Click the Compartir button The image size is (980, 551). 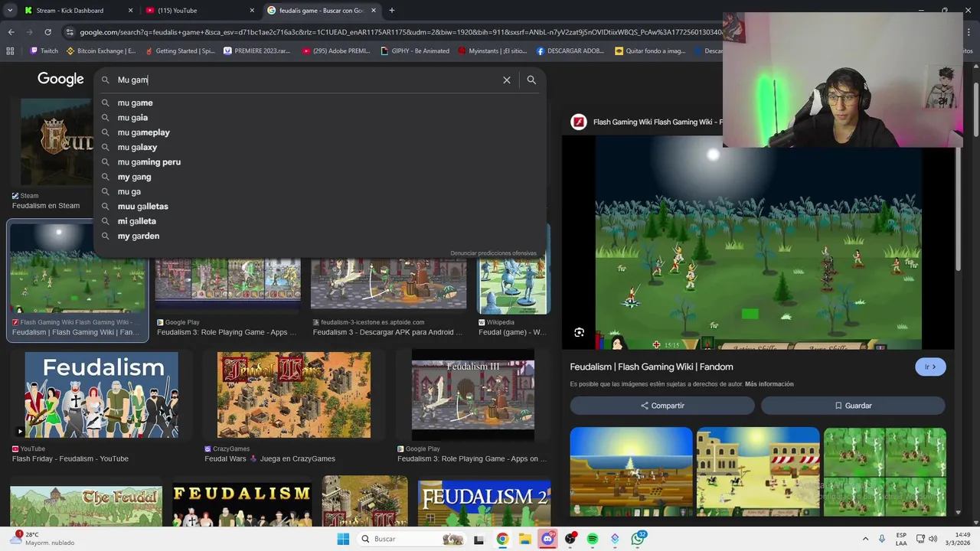tap(662, 406)
